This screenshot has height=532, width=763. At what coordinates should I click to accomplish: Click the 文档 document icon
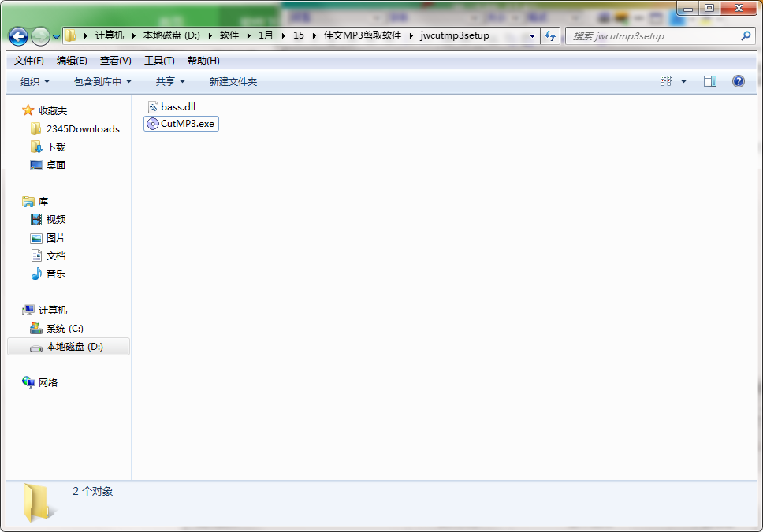click(x=36, y=255)
